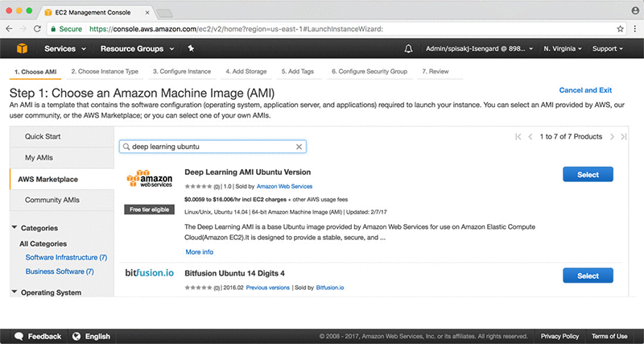Close the EC2 Management Console tab
The width and height of the screenshot is (644, 344).
pos(147,13)
